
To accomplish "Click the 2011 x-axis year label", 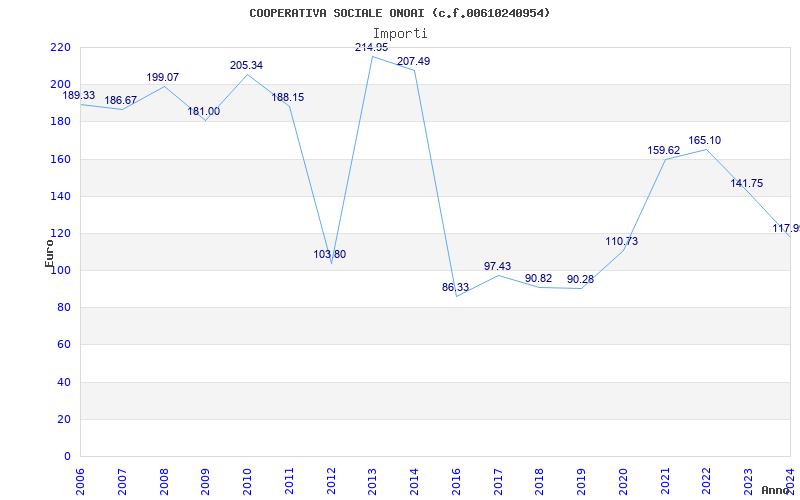I will coord(289,482).
